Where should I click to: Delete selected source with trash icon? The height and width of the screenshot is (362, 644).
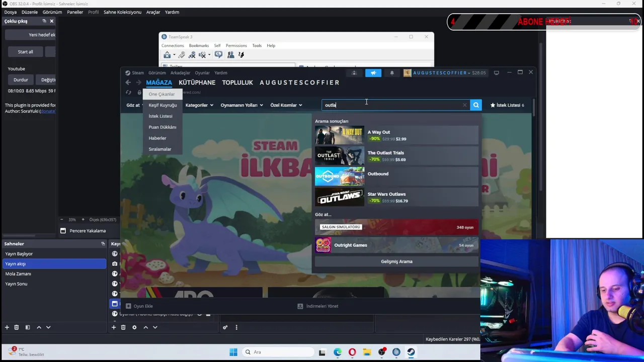123,327
